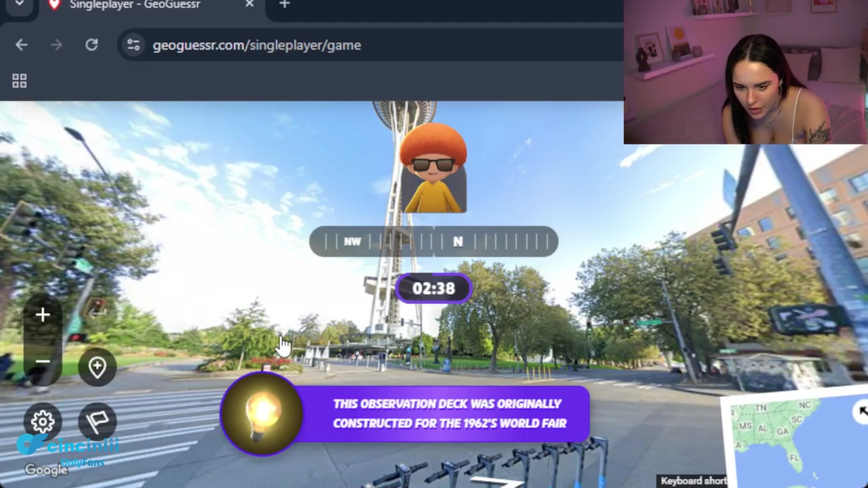868x488 pixels.
Task: Click the compass heading bar
Action: (434, 242)
